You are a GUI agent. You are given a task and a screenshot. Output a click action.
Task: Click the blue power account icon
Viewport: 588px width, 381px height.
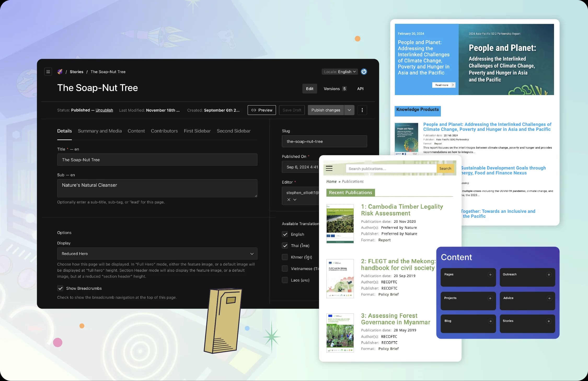(364, 72)
